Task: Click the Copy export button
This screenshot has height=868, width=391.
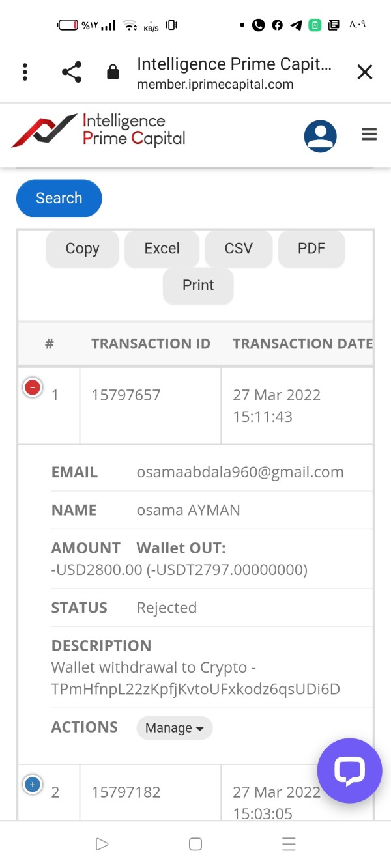Action: [82, 248]
